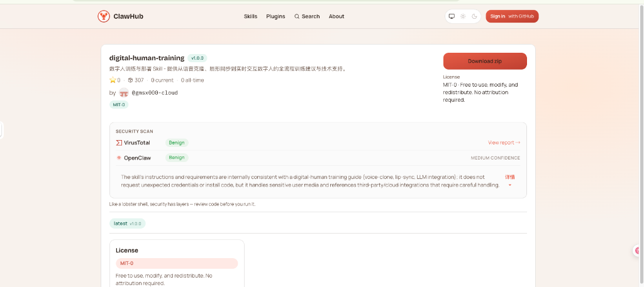This screenshot has height=287, width=644.
Task: Click the star rating icon
Action: (x=113, y=80)
